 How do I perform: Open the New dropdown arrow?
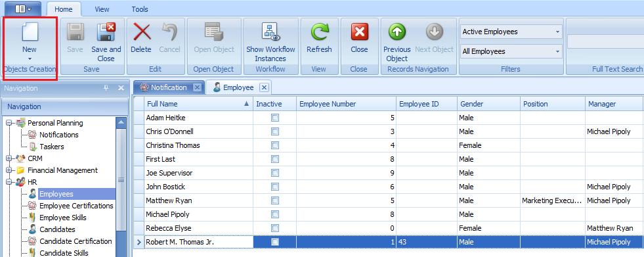[x=30, y=58]
